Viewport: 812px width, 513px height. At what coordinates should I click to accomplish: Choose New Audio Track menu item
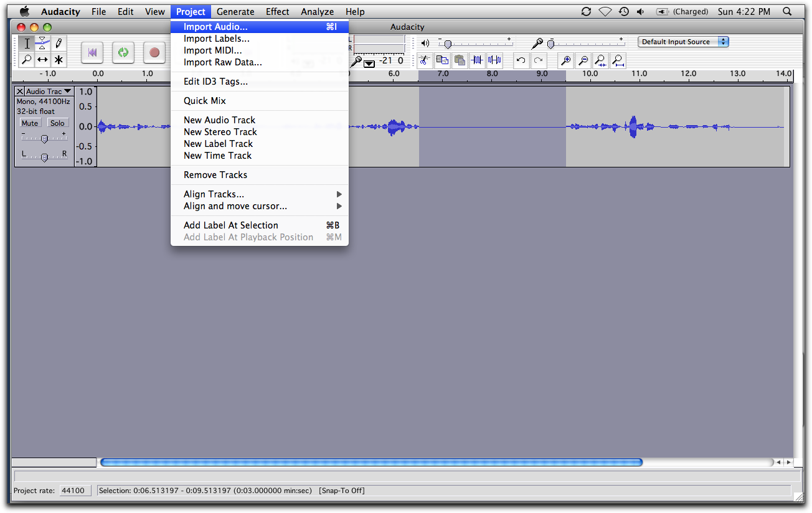(x=260, y=120)
